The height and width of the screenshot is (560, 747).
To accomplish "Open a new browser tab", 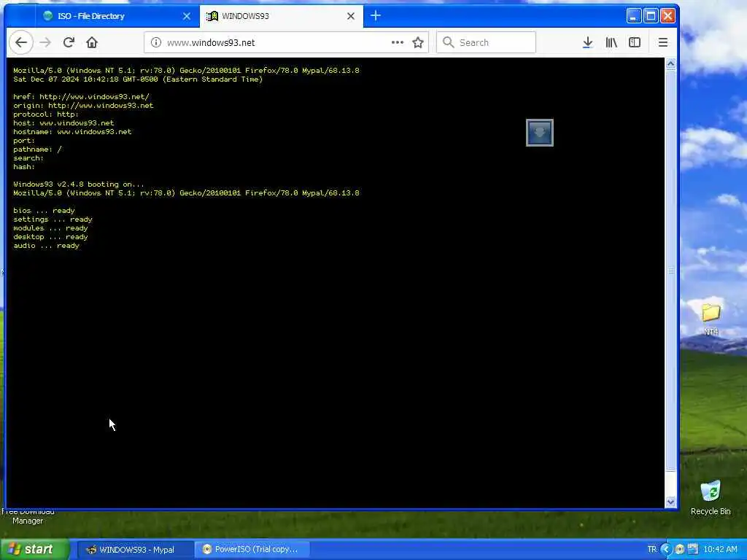I will (376, 16).
